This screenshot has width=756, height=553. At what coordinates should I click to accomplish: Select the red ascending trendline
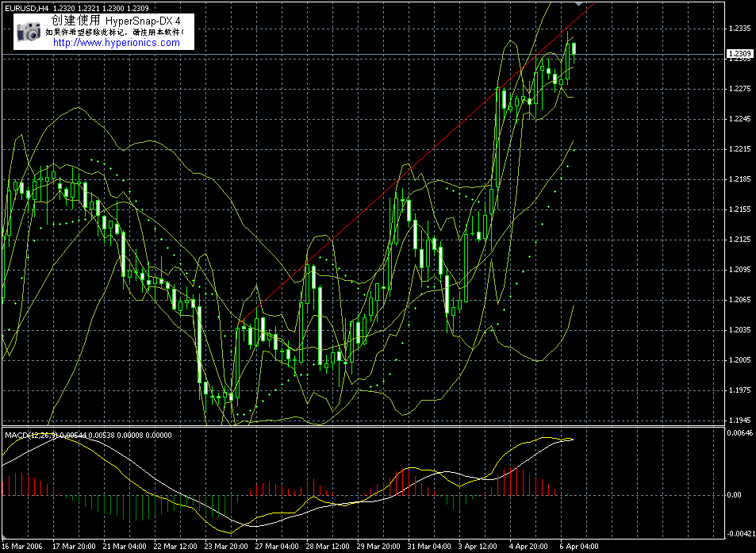415,164
